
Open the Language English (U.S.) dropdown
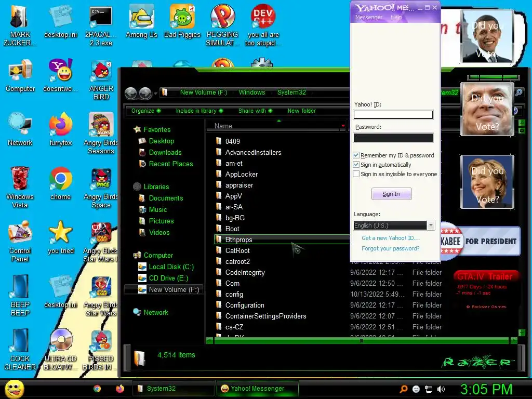(394, 225)
